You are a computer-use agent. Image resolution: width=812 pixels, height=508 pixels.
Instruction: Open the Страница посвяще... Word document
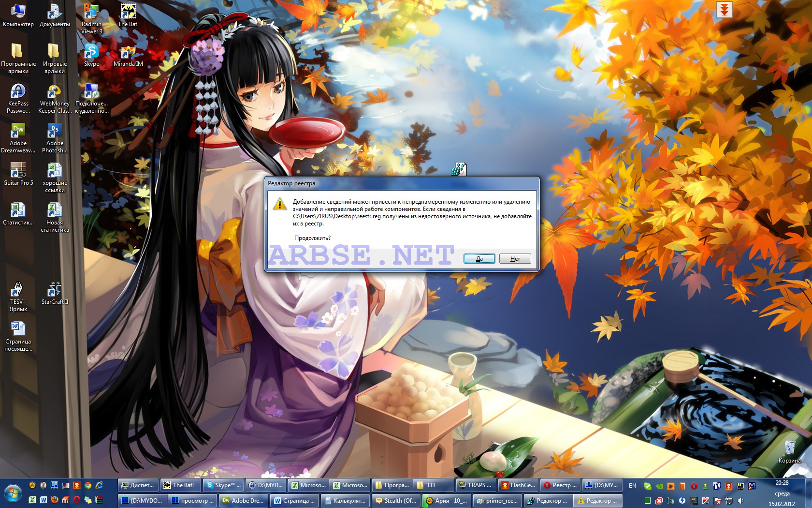tap(18, 336)
